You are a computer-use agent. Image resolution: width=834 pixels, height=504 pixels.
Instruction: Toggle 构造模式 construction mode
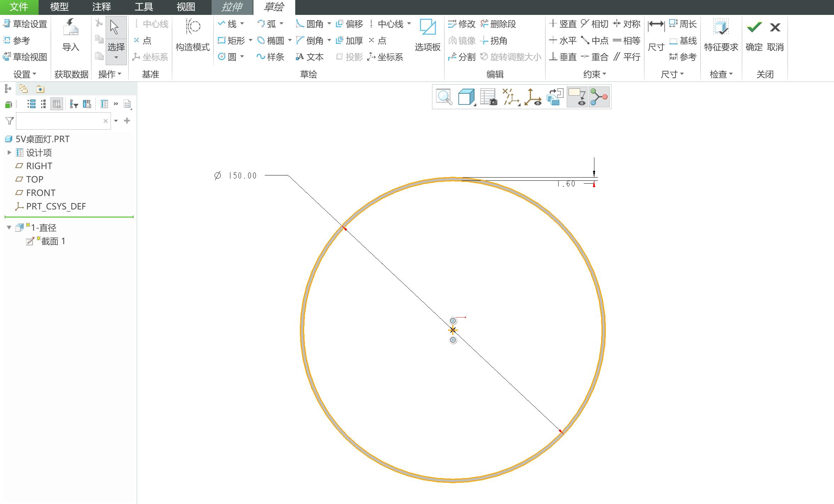point(193,35)
